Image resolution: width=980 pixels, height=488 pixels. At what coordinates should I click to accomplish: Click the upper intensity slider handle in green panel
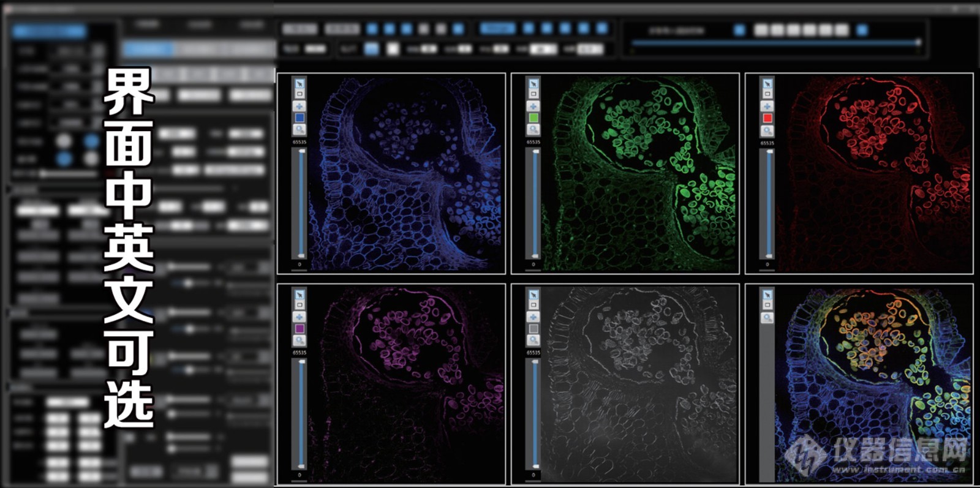coord(536,151)
